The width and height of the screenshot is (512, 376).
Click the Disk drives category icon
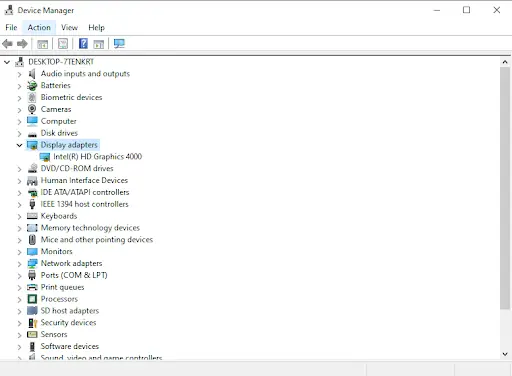click(32, 134)
